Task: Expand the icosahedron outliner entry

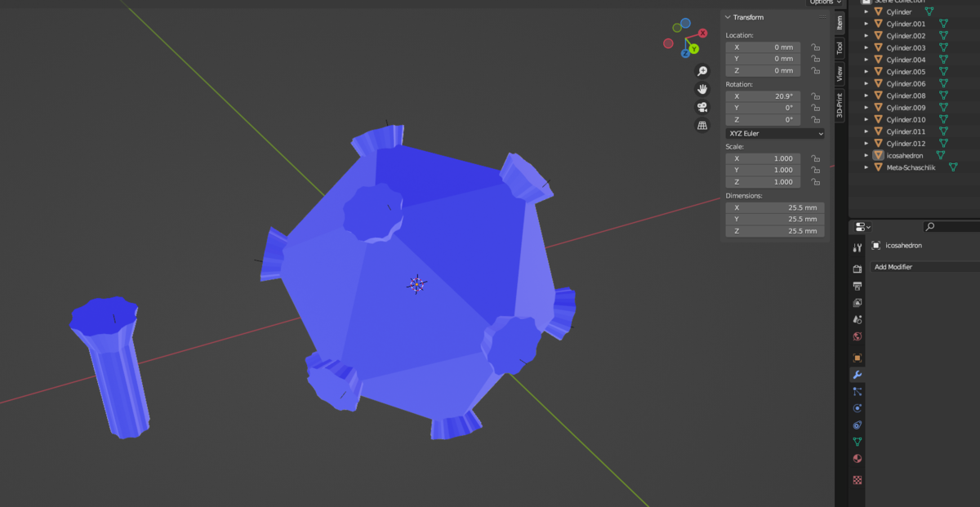Action: 866,155
